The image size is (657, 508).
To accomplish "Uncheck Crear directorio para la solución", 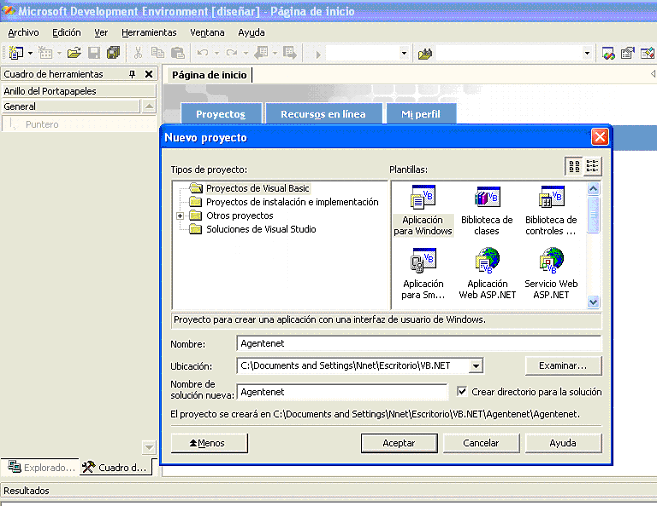I will (462, 391).
